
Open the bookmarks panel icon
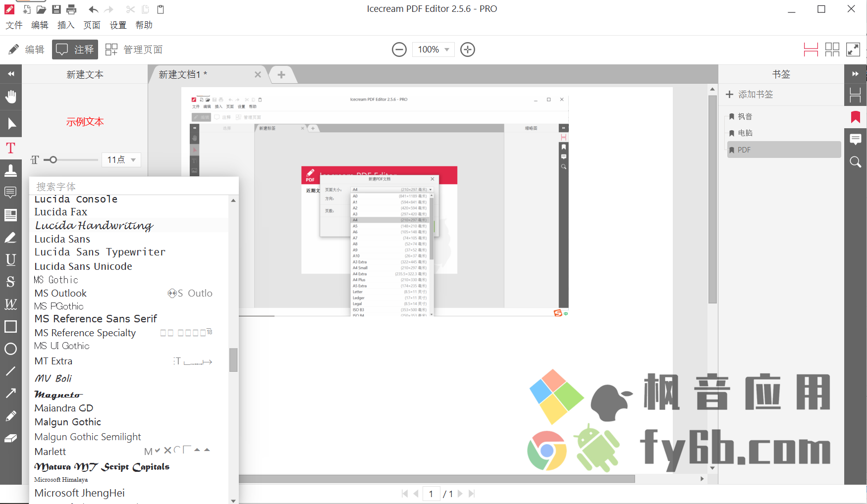click(856, 117)
